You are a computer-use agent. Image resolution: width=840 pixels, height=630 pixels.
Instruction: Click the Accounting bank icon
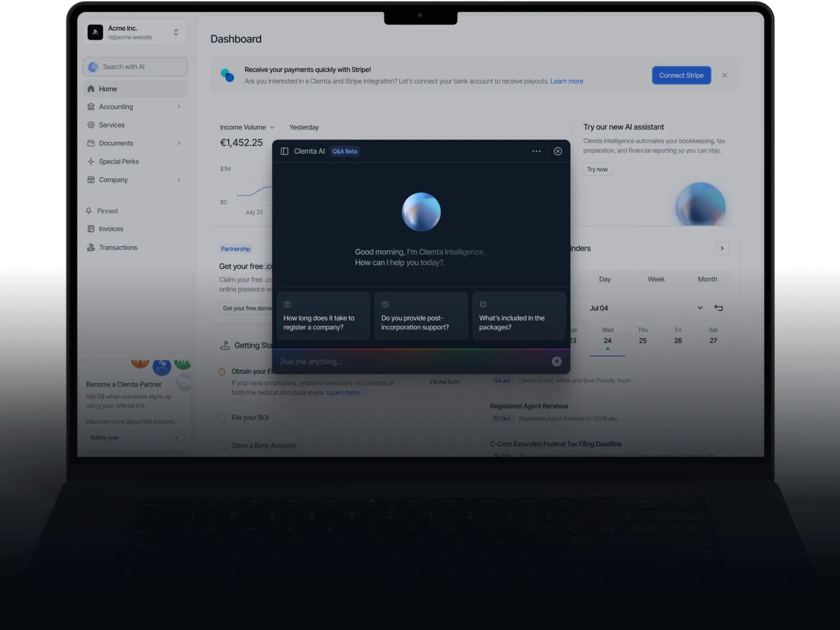point(91,107)
